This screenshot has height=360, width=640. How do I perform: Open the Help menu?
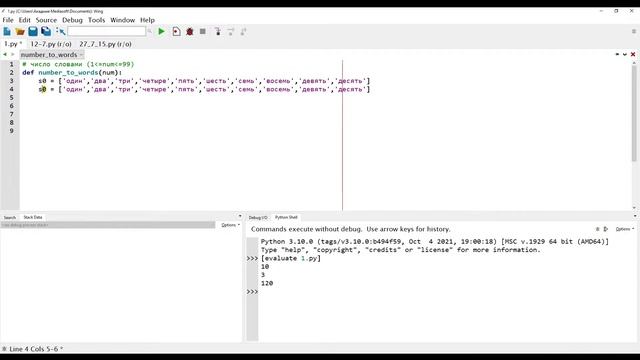click(147, 20)
